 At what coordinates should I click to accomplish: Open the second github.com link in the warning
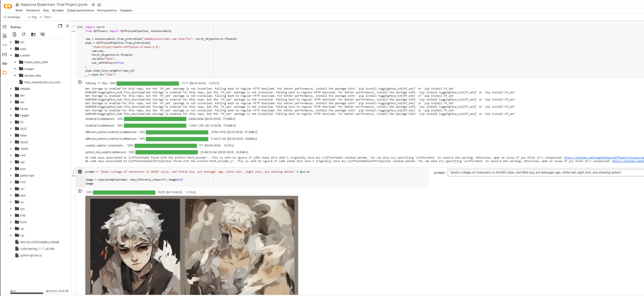tap(628, 161)
